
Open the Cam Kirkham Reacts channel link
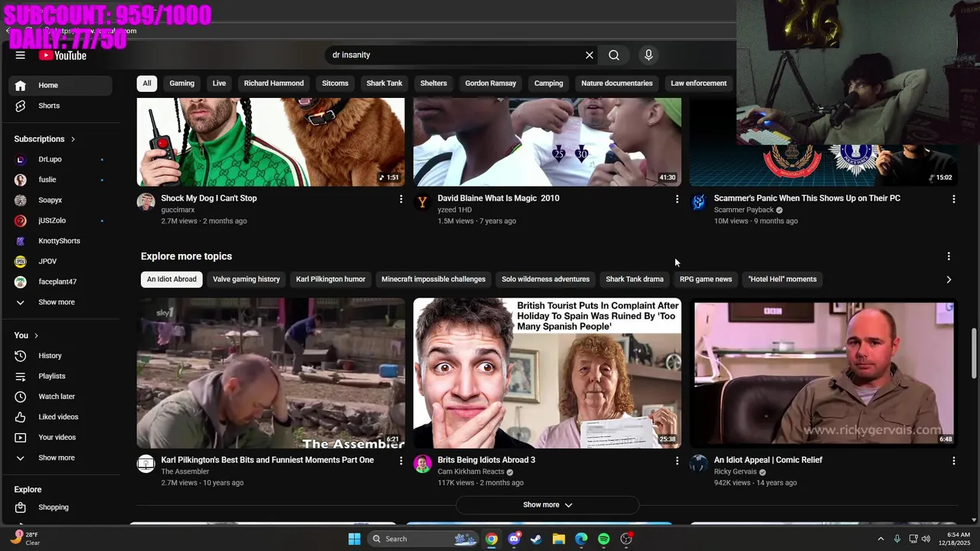point(471,472)
